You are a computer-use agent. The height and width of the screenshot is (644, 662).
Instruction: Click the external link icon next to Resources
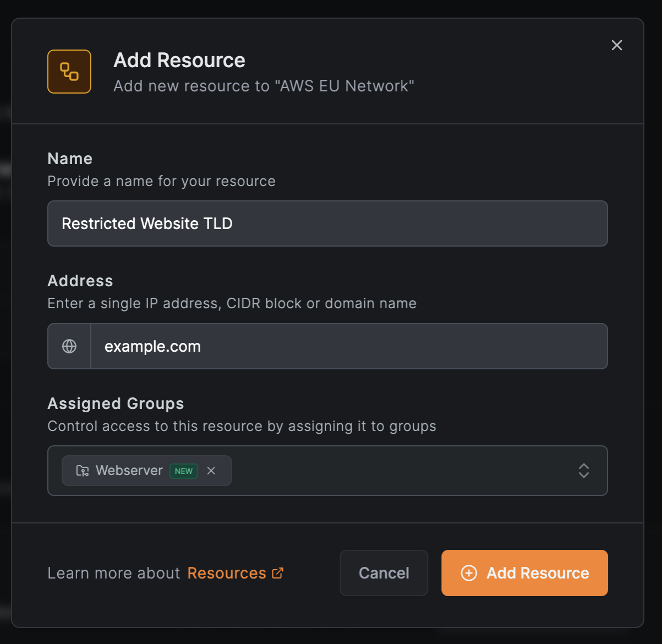click(x=277, y=572)
